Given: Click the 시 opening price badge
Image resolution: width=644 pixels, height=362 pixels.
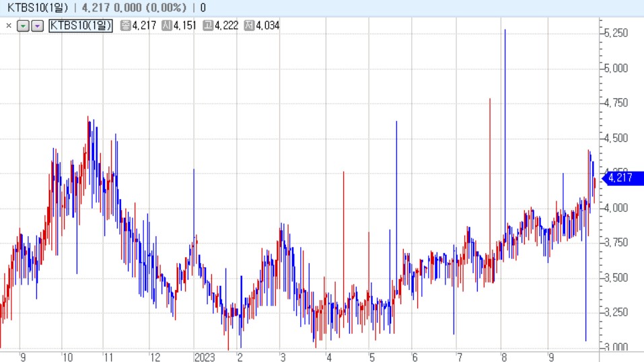Looking at the screenshot, I should 167,26.
